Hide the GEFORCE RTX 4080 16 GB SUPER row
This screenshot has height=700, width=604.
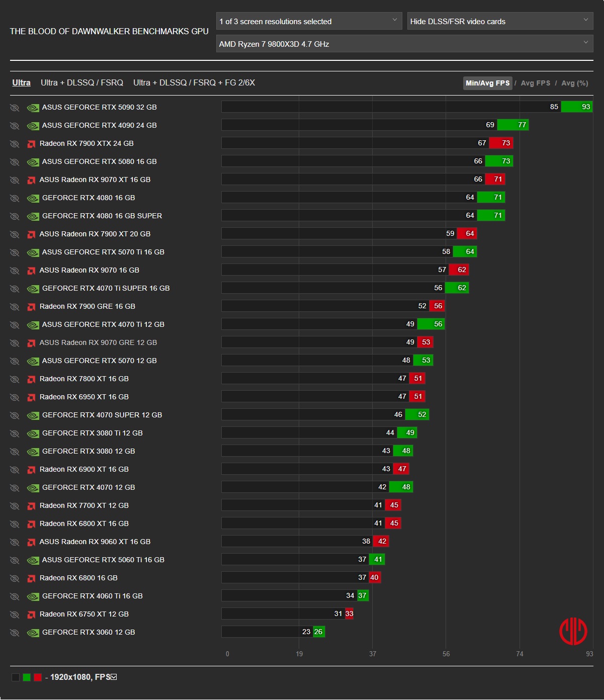pyautogui.click(x=15, y=216)
